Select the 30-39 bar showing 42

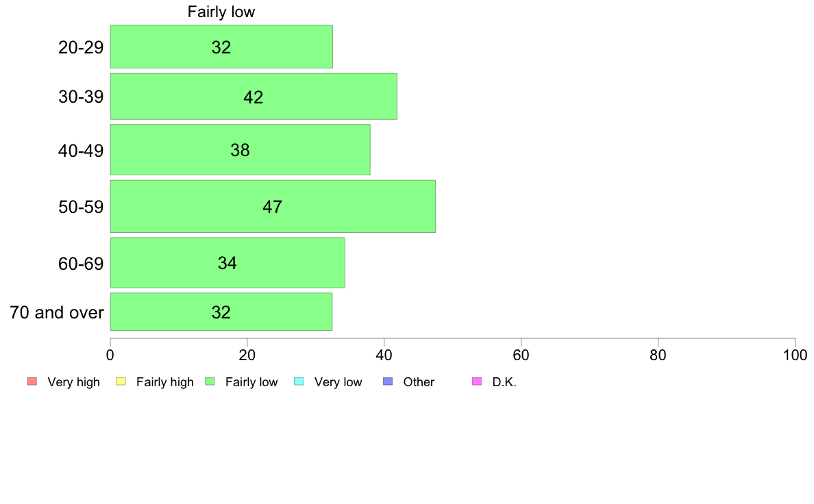pos(254,97)
